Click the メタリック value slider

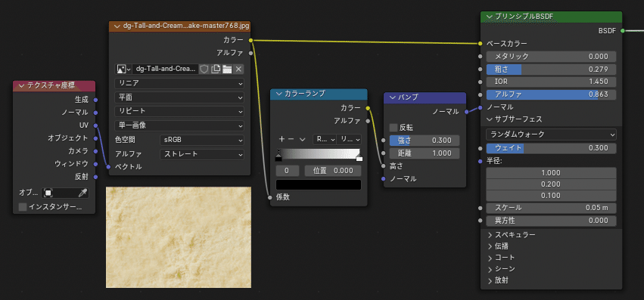pyautogui.click(x=551, y=57)
